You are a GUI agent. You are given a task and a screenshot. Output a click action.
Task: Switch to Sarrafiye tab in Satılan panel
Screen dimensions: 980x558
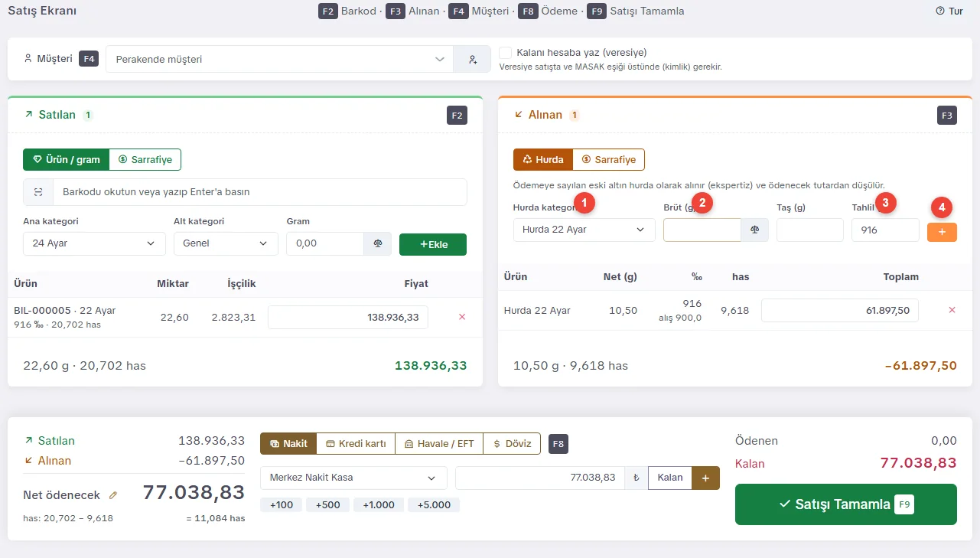click(145, 159)
